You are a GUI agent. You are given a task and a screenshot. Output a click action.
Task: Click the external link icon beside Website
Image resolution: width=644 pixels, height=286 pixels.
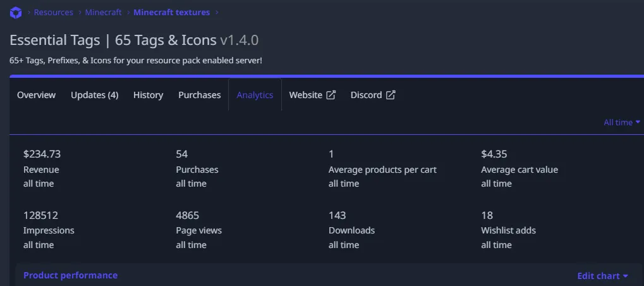(x=331, y=95)
